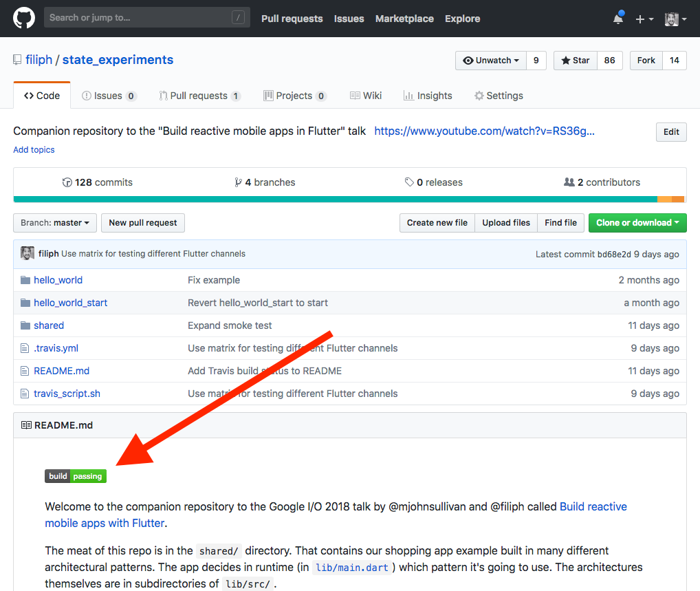Click the hello_world_start folder icon
This screenshot has width=700, height=591.
[x=25, y=303]
